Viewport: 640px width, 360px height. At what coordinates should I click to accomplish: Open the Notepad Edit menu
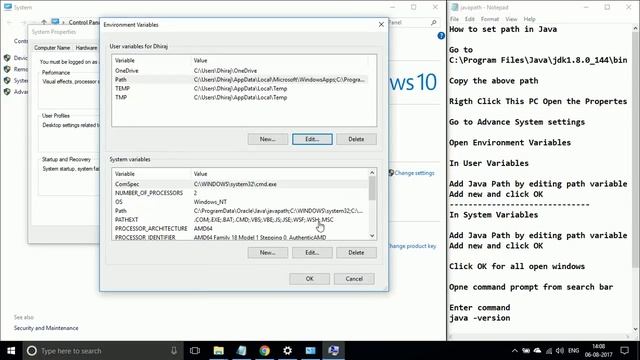pyautogui.click(x=470, y=19)
